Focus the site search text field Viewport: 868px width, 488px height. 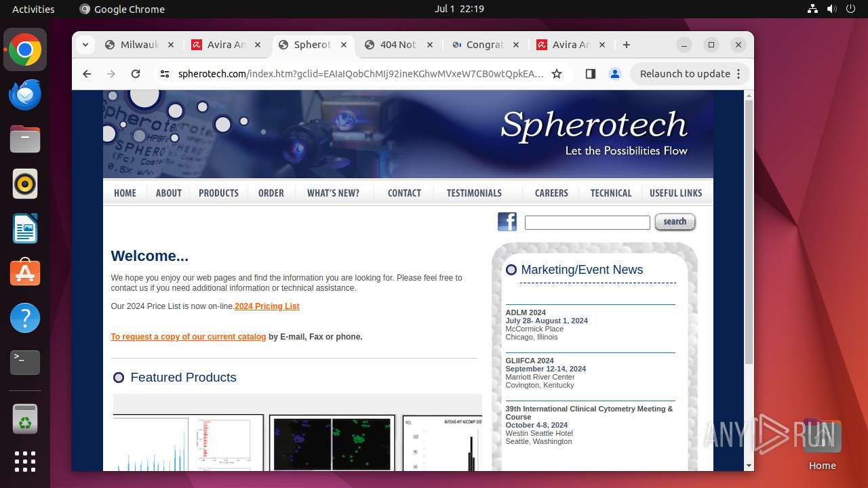click(x=587, y=222)
